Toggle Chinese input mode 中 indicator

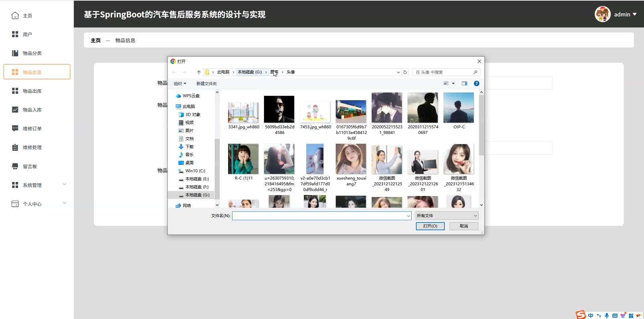(x=591, y=315)
